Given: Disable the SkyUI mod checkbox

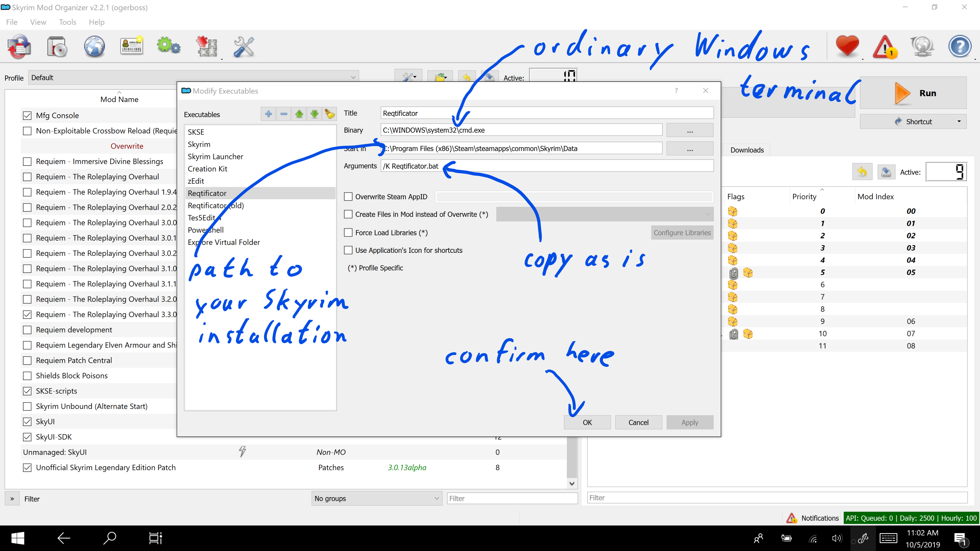Looking at the screenshot, I should pyautogui.click(x=27, y=421).
